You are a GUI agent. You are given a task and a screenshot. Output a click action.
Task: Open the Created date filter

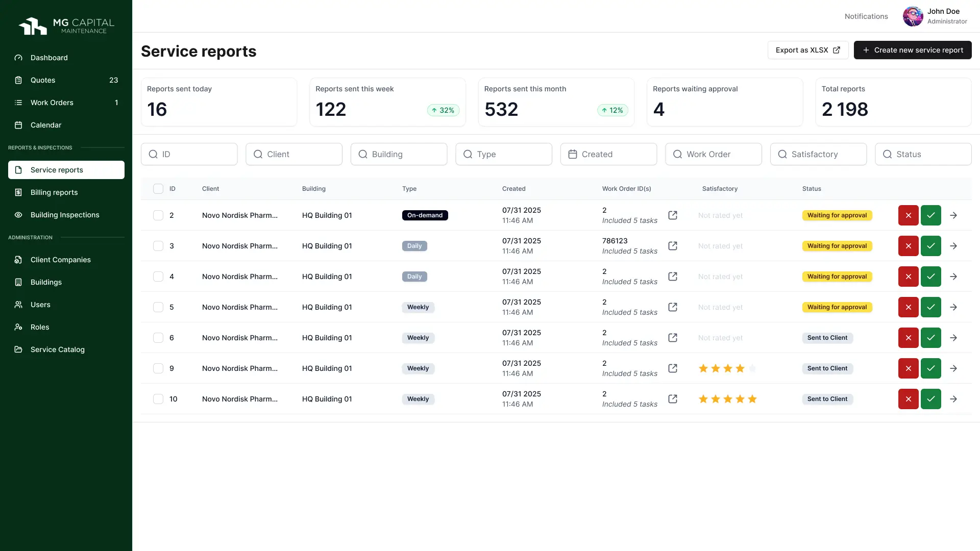coord(608,154)
